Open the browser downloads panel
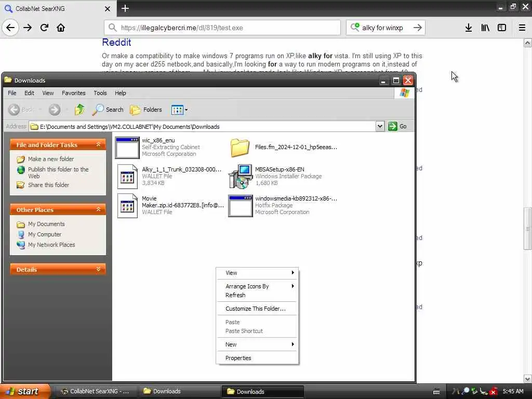The width and height of the screenshot is (532, 399). pyautogui.click(x=469, y=28)
